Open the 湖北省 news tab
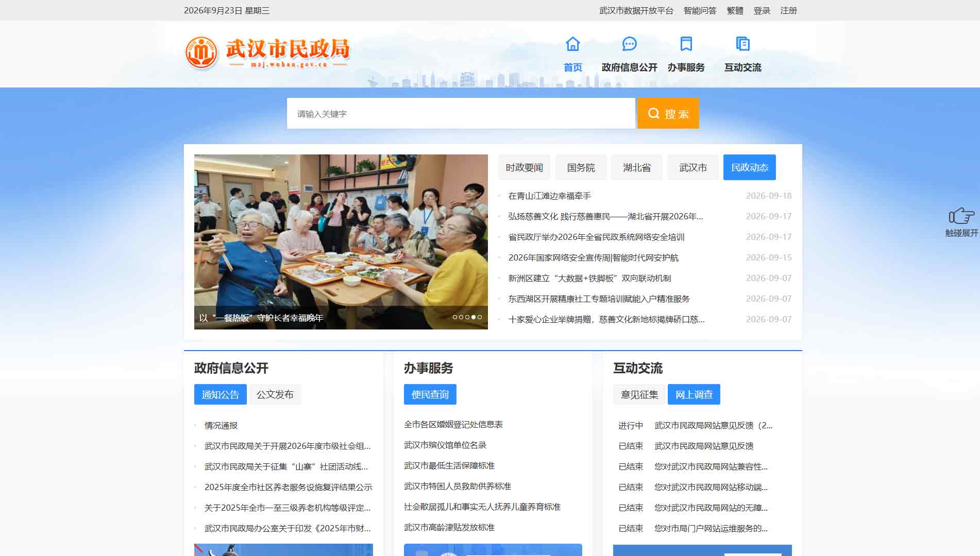This screenshot has width=980, height=556. tap(637, 167)
